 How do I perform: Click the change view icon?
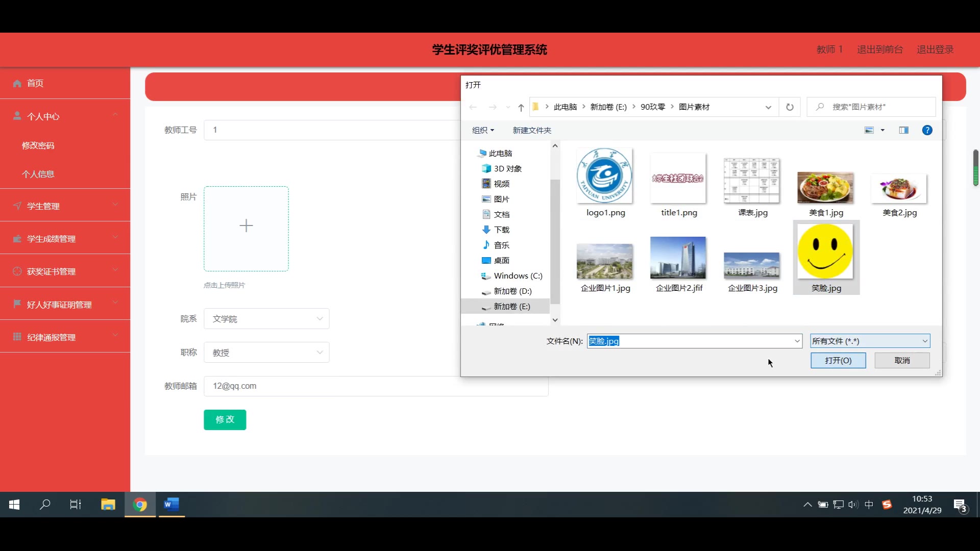[869, 130]
